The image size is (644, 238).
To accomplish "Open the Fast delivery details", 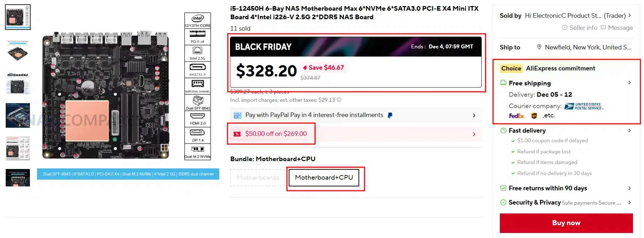I will pos(629,131).
